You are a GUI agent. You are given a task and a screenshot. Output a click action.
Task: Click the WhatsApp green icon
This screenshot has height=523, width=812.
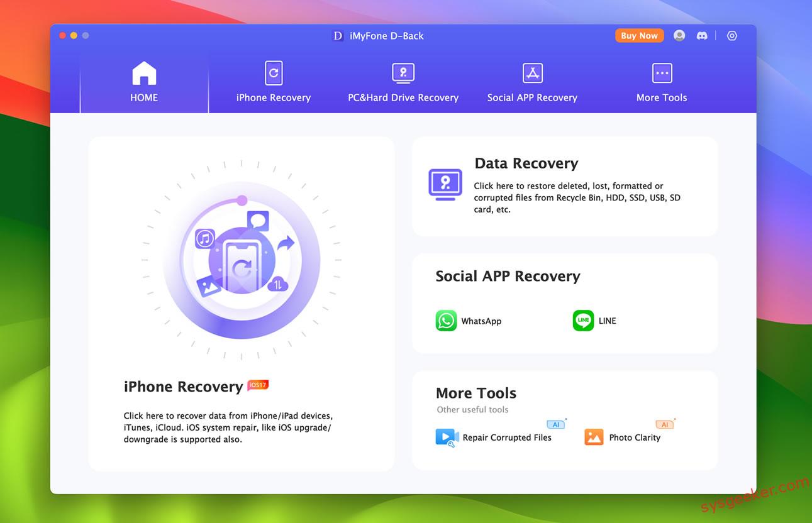pyautogui.click(x=446, y=321)
